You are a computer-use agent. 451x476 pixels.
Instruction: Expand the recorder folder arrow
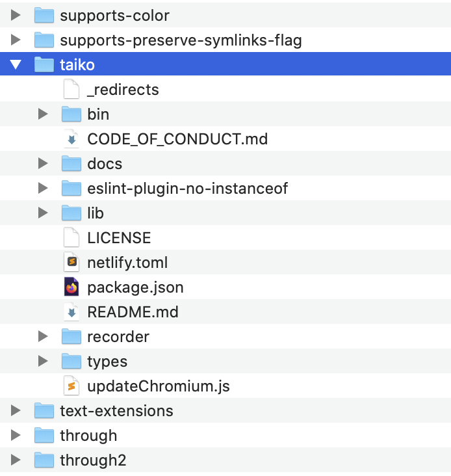[x=44, y=337]
